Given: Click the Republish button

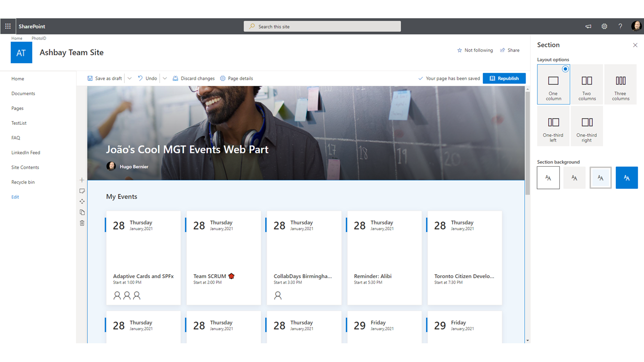Looking at the screenshot, I should click(x=504, y=78).
